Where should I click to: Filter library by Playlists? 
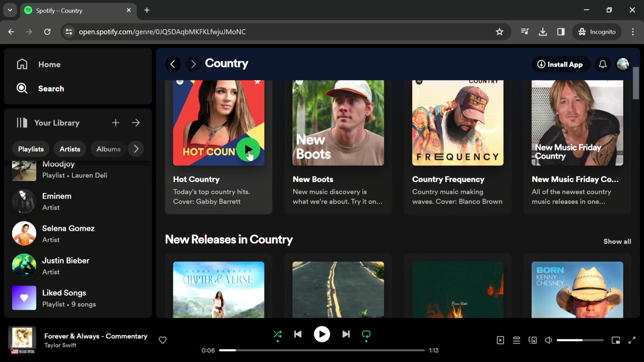[x=31, y=149]
